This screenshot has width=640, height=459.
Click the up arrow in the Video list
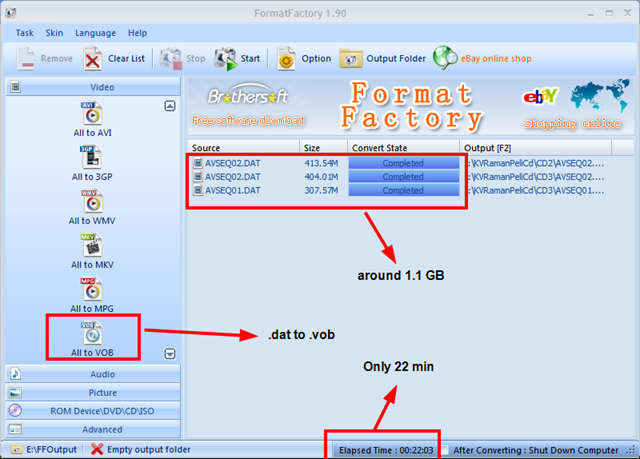[x=170, y=106]
